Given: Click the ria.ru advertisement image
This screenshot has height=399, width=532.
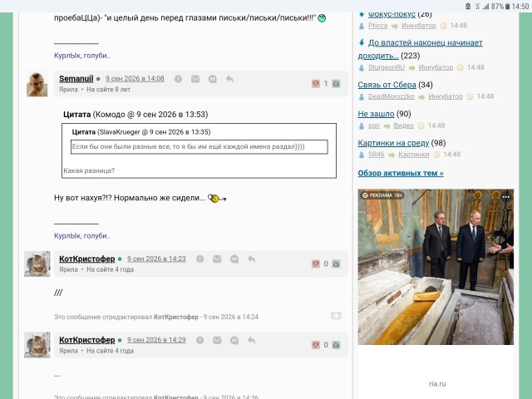Looking at the screenshot, I should pyautogui.click(x=436, y=267).
